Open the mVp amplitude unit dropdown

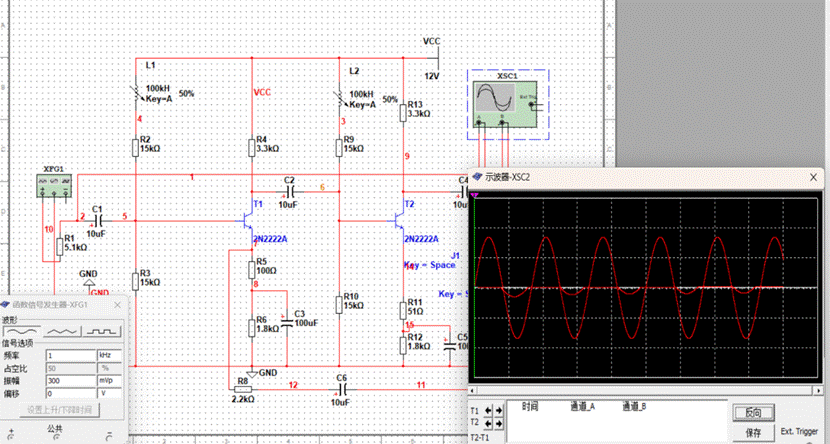point(110,381)
